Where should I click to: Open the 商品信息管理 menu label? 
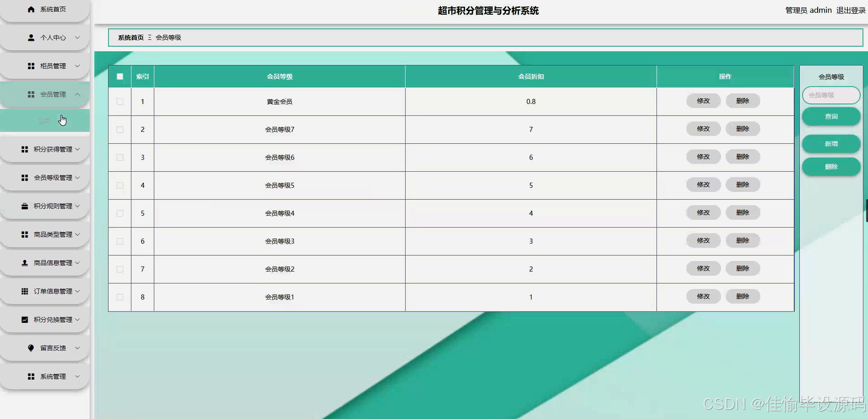coord(53,263)
